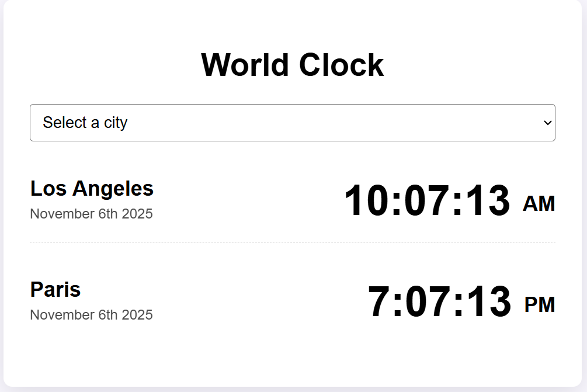Screen dimensions: 587x392
Task: Click the "Select a city" placeholder text
Action: click(x=85, y=123)
